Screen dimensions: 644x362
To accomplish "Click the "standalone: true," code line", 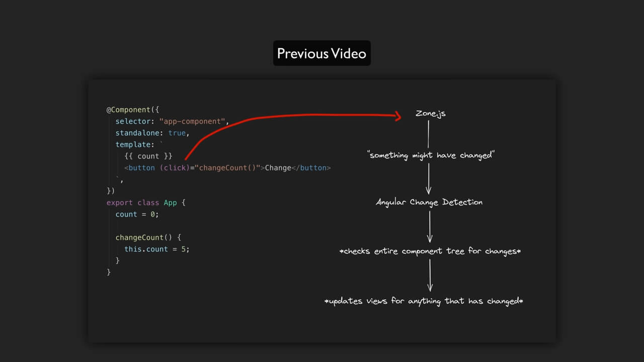I will point(152,133).
